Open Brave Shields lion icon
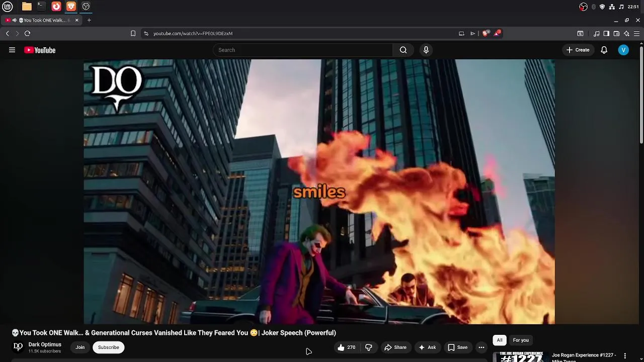The height and width of the screenshot is (362, 644). [x=486, y=33]
